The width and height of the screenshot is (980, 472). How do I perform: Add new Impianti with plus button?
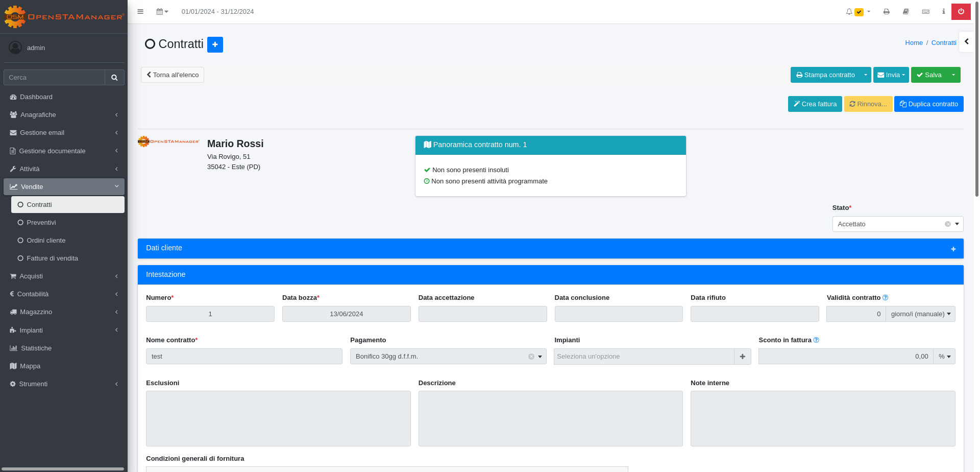point(742,357)
